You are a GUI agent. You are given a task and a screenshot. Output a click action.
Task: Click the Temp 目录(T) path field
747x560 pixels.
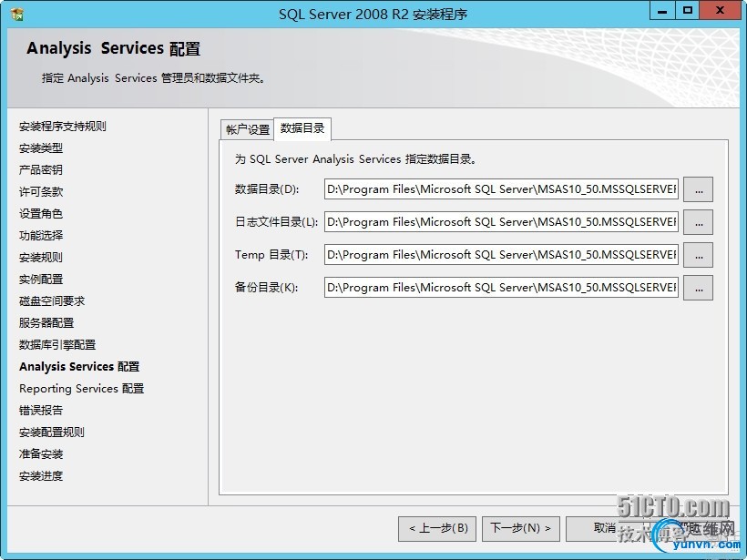pos(501,255)
